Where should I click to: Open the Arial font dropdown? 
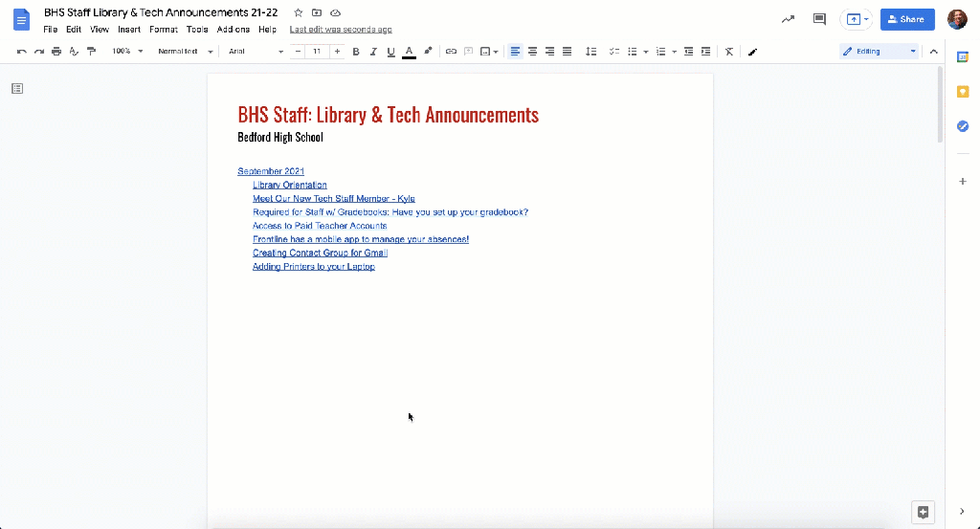[256, 52]
